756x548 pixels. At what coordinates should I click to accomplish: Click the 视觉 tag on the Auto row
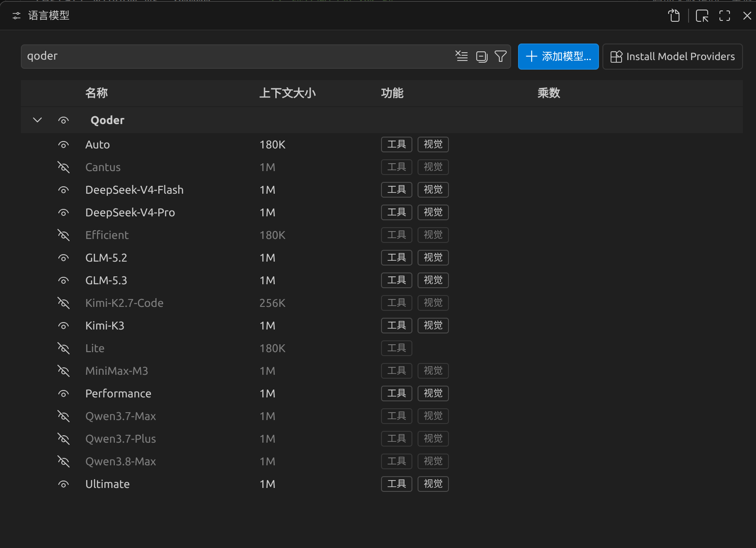pos(433,145)
